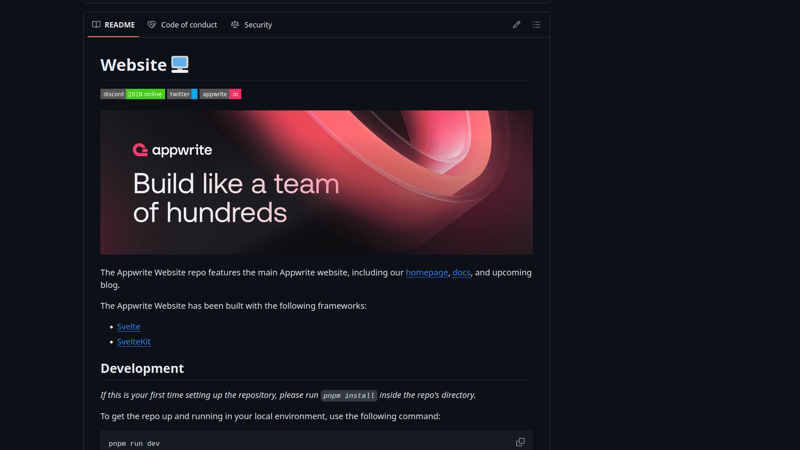800x450 pixels.
Task: Click the book icon beside README
Action: [96, 24]
